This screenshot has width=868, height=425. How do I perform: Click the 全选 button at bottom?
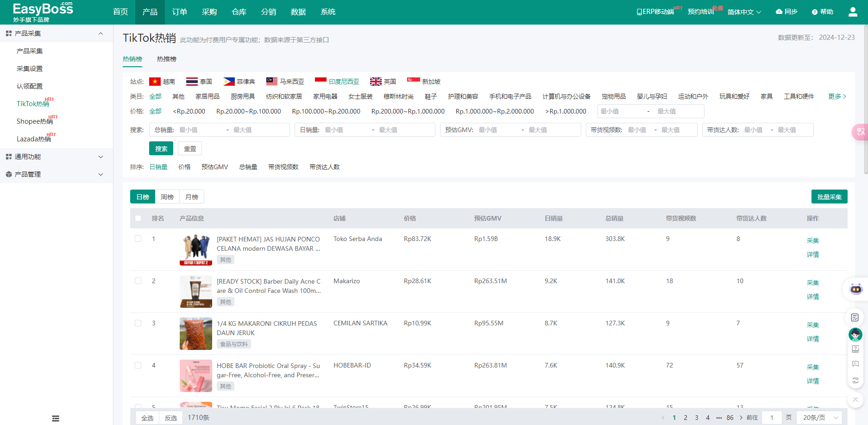click(x=147, y=418)
